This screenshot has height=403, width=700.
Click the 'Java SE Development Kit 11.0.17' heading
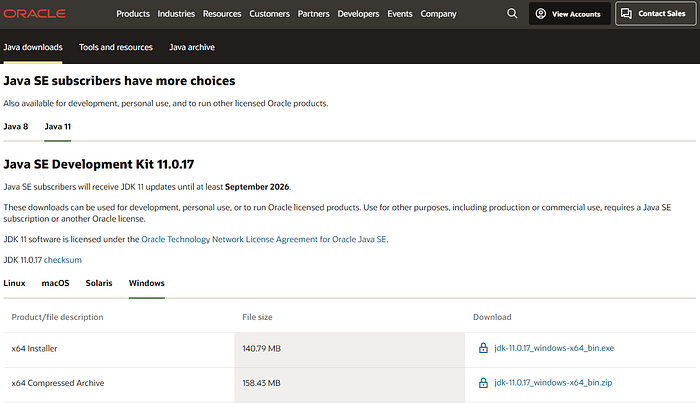click(x=99, y=165)
